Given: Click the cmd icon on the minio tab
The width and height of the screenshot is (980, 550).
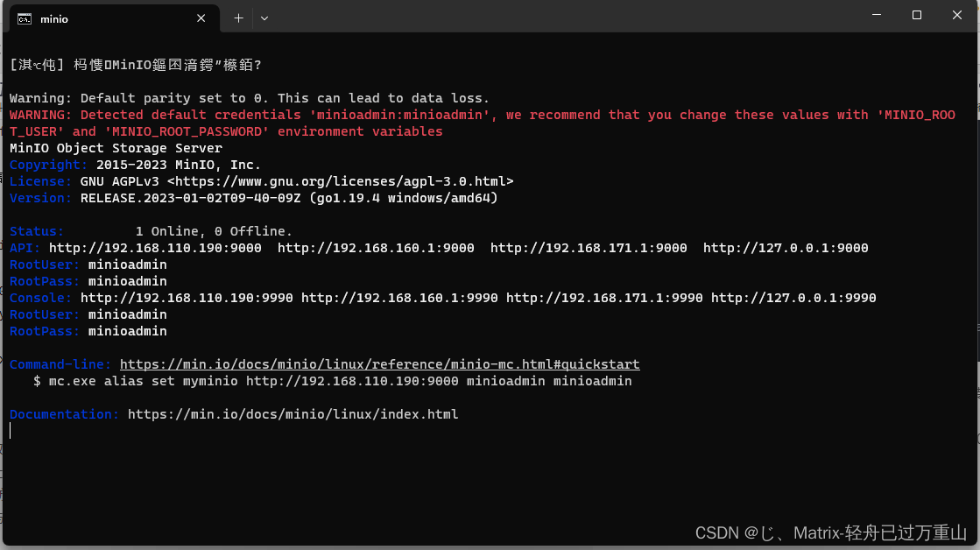Looking at the screenshot, I should pos(26,18).
